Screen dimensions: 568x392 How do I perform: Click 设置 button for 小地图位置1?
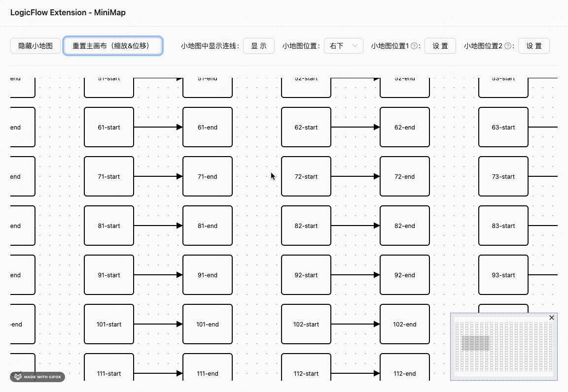click(x=440, y=46)
